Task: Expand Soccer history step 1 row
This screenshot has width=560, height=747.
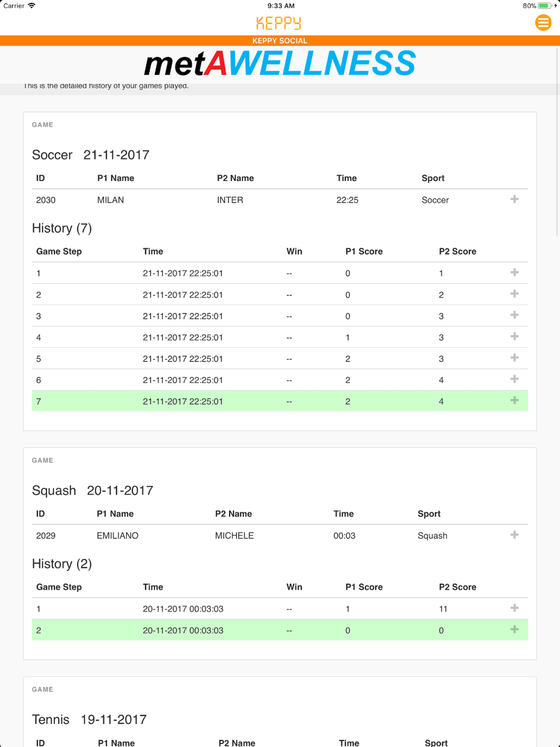Action: 515,273
